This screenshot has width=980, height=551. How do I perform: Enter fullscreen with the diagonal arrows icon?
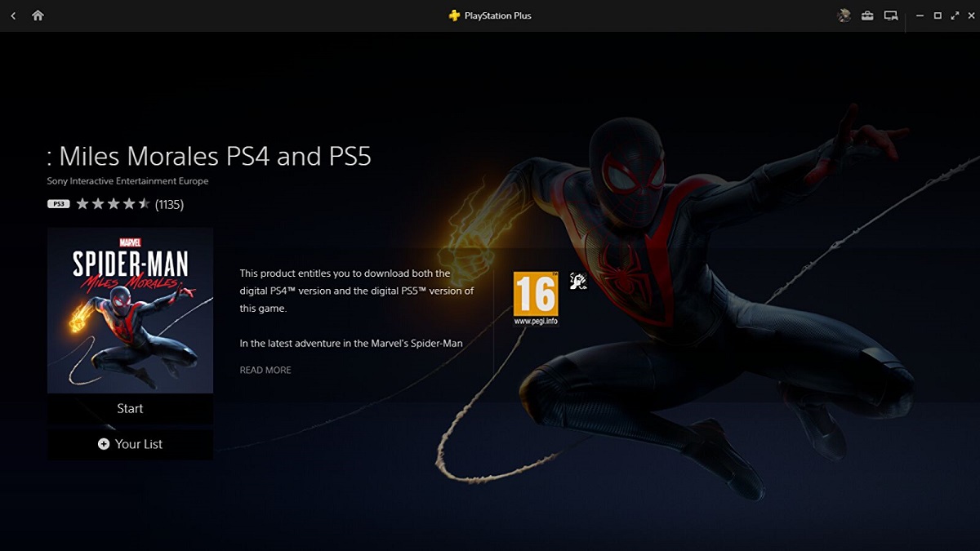click(x=955, y=16)
